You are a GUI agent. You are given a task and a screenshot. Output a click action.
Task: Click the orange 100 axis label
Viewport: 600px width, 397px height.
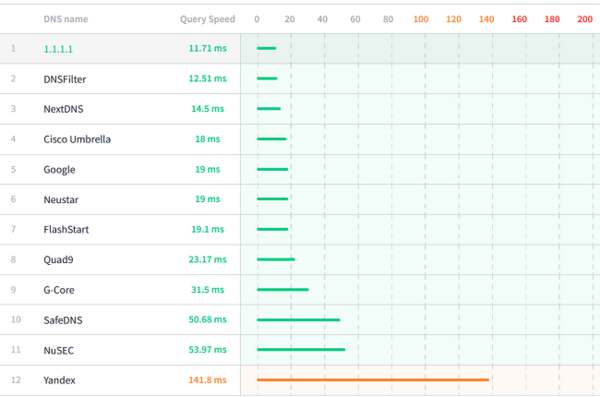(421, 19)
